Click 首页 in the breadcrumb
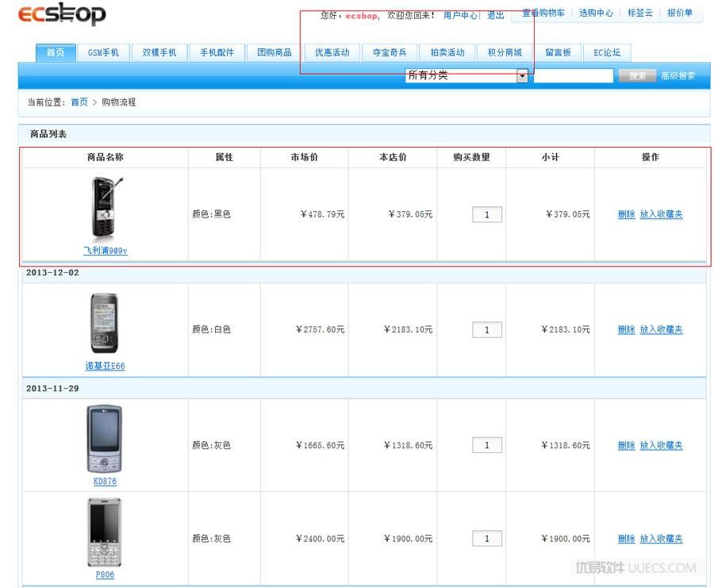 point(79,102)
